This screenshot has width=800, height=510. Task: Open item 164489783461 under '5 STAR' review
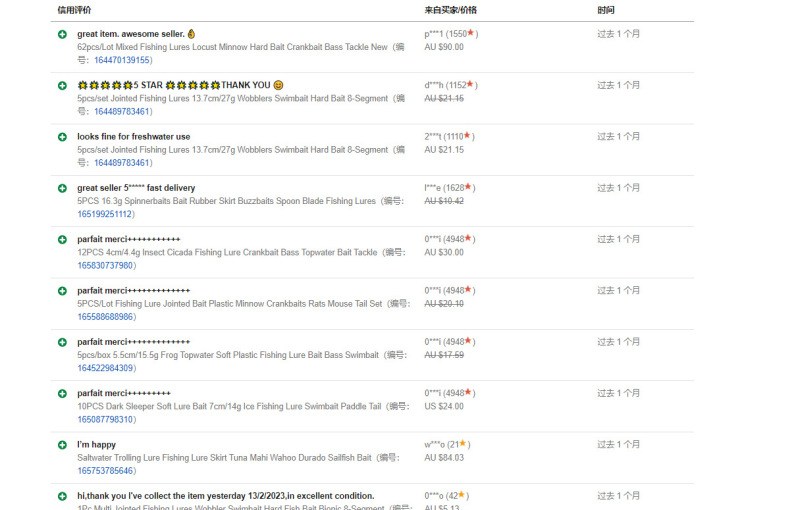pyautogui.click(x=122, y=111)
